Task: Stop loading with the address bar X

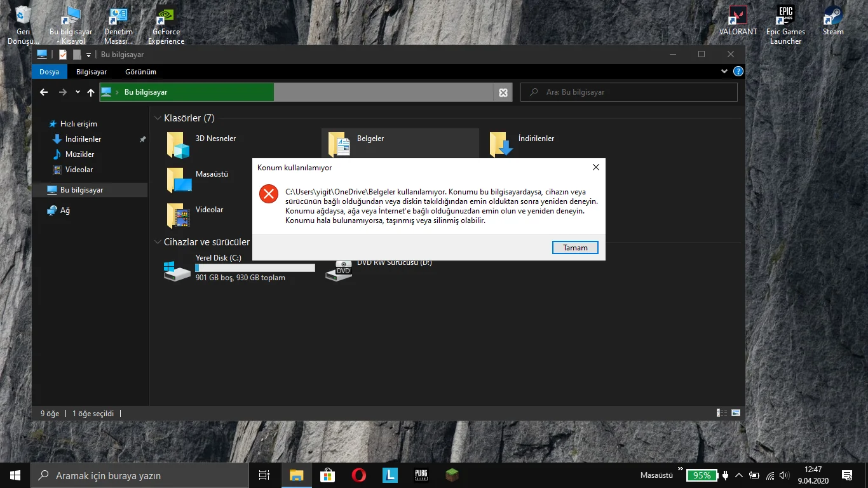Action: [x=503, y=93]
